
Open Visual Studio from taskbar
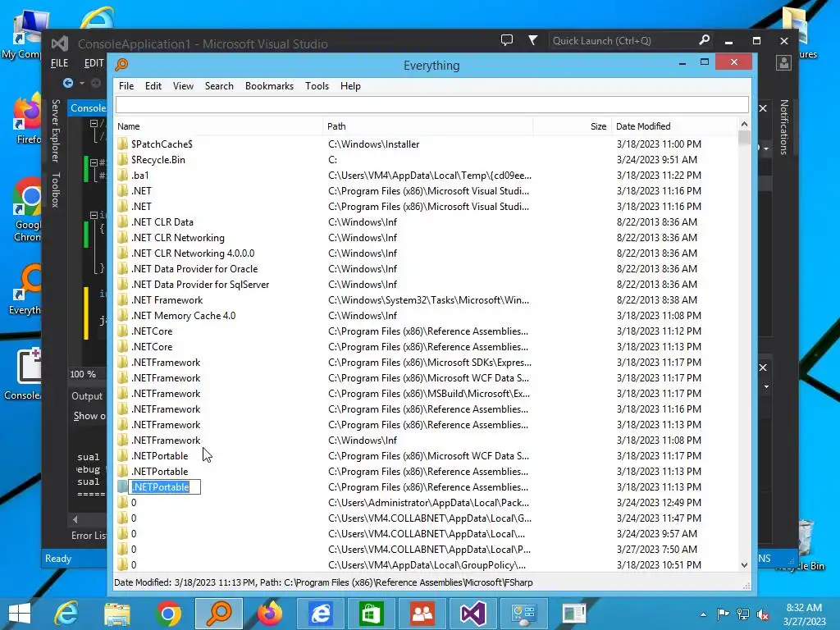(472, 614)
